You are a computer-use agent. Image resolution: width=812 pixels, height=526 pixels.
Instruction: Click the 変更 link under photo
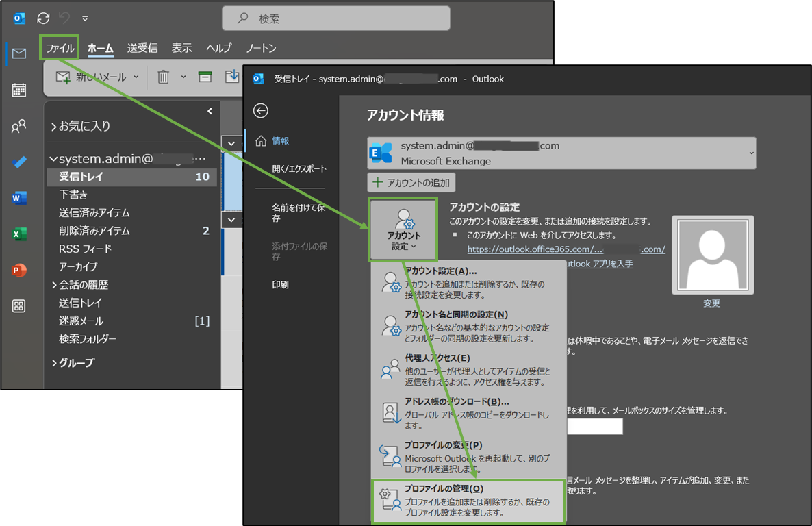(711, 303)
